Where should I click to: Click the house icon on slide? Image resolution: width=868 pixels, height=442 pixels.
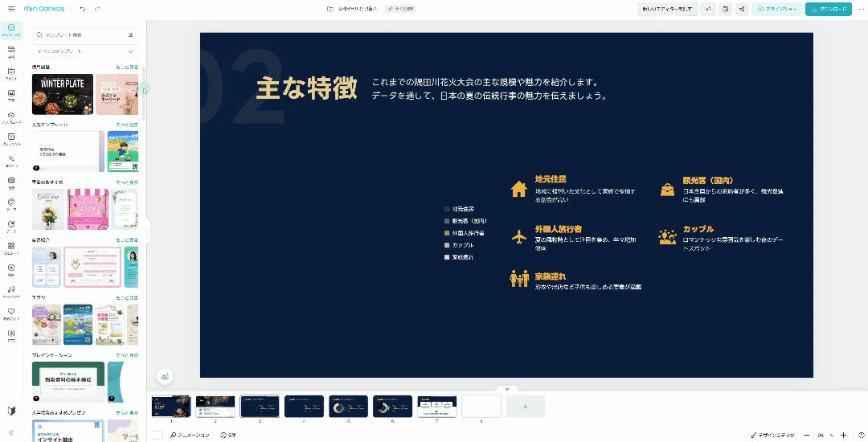(x=518, y=189)
